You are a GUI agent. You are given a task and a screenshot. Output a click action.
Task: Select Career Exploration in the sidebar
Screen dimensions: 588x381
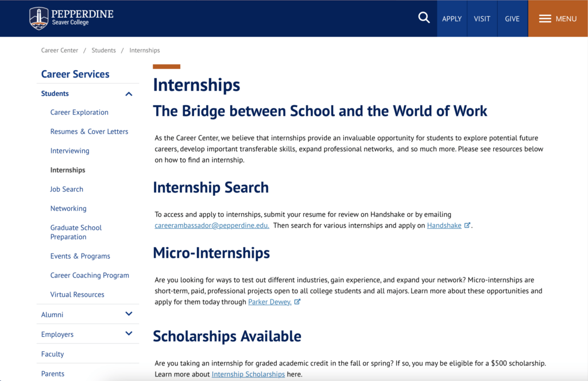point(79,112)
